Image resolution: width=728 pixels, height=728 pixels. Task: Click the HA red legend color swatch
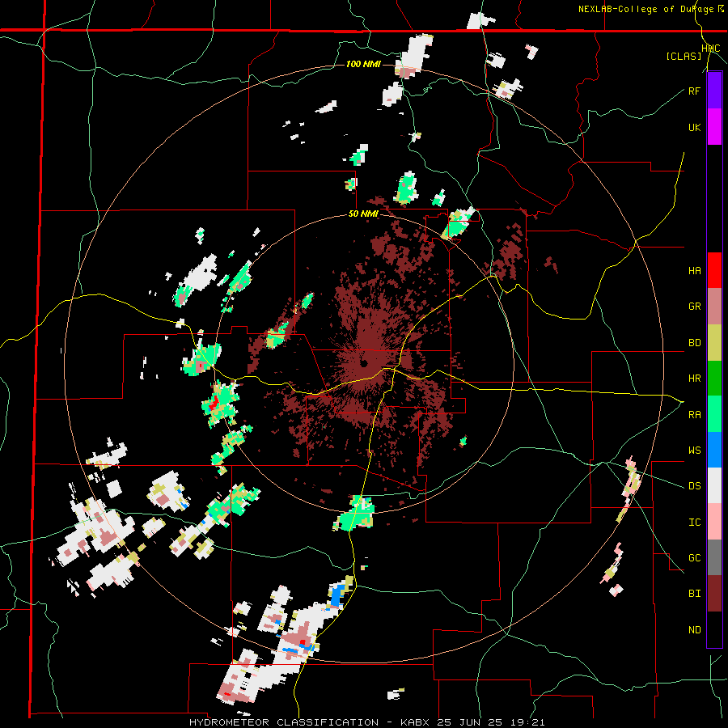click(714, 270)
